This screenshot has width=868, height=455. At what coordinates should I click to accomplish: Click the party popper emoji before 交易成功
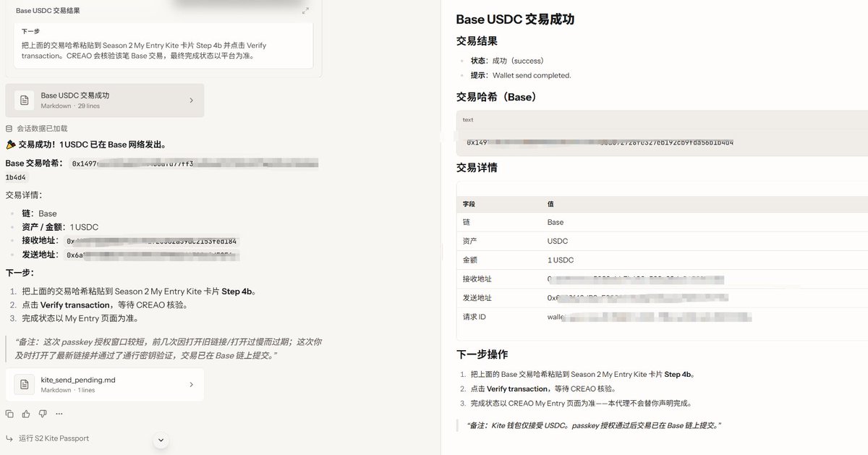point(11,144)
